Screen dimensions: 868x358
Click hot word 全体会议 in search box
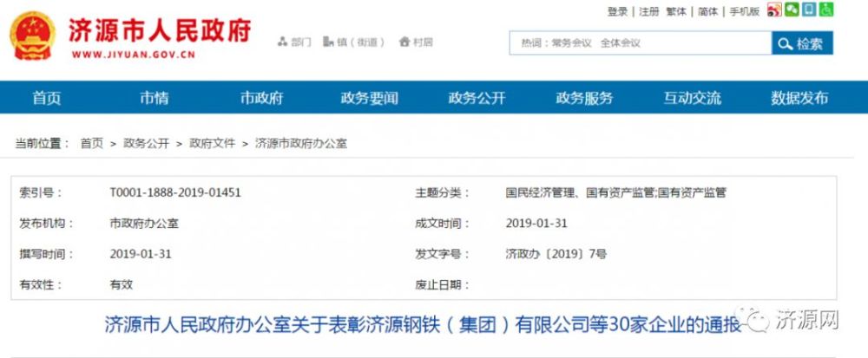(620, 43)
